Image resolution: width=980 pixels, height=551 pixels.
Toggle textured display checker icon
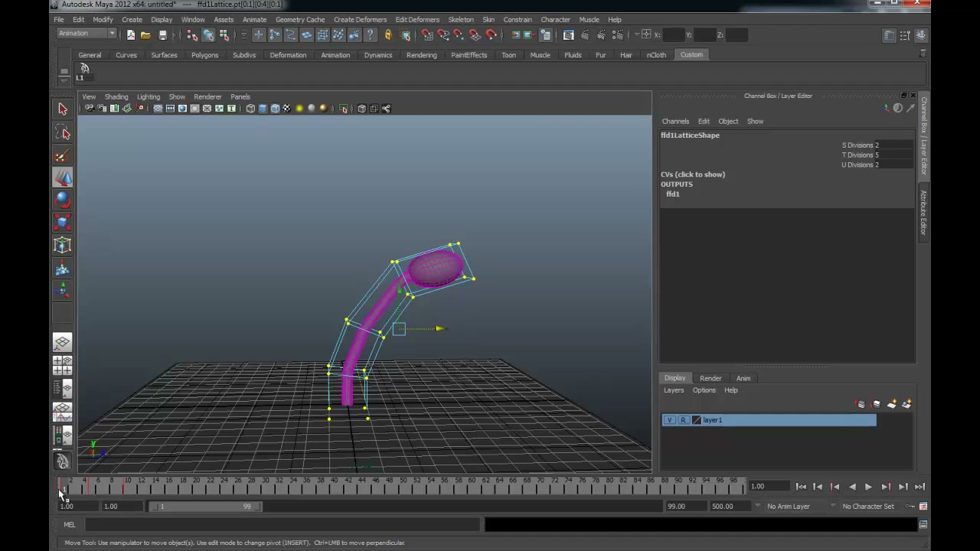(x=287, y=109)
